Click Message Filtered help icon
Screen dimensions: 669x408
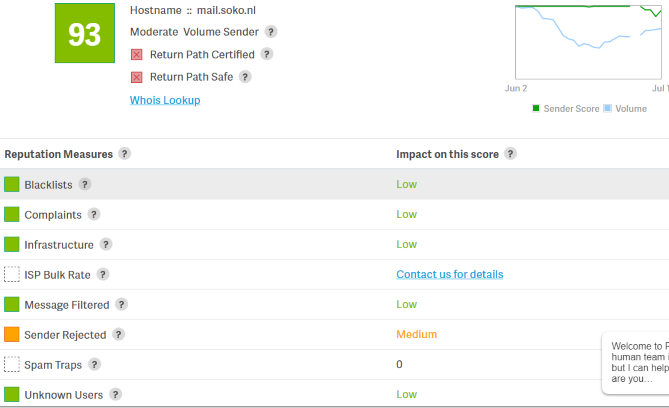(122, 304)
